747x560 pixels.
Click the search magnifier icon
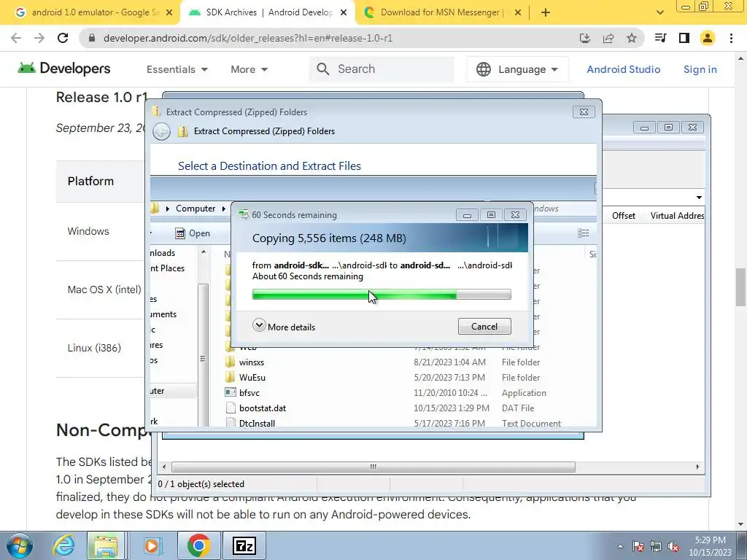pos(323,69)
